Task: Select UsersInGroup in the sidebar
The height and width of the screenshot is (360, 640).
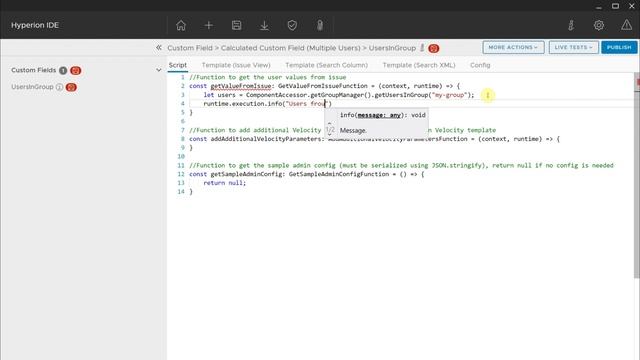Action: tap(32, 87)
